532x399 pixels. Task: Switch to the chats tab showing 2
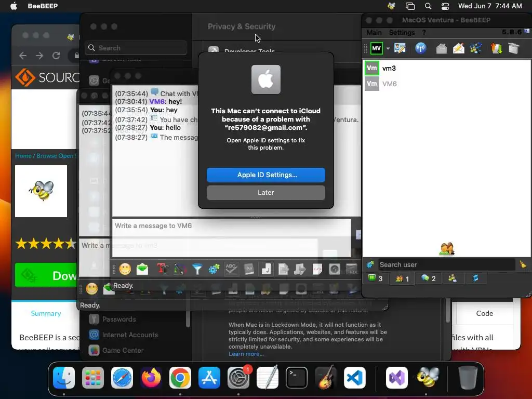[428, 278]
